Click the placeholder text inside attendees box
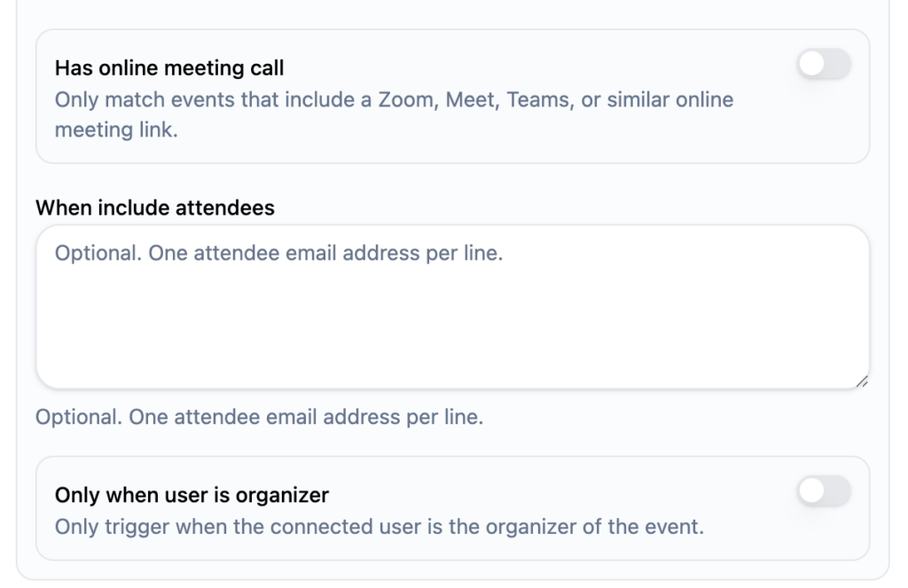908x588 pixels. [278, 254]
